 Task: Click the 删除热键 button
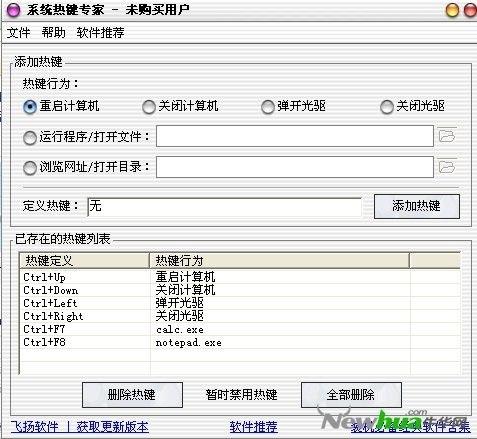coord(132,395)
